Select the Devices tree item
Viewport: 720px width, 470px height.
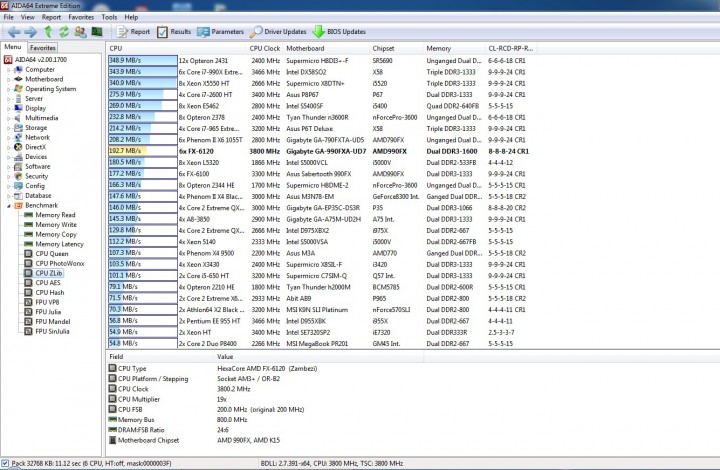36,157
